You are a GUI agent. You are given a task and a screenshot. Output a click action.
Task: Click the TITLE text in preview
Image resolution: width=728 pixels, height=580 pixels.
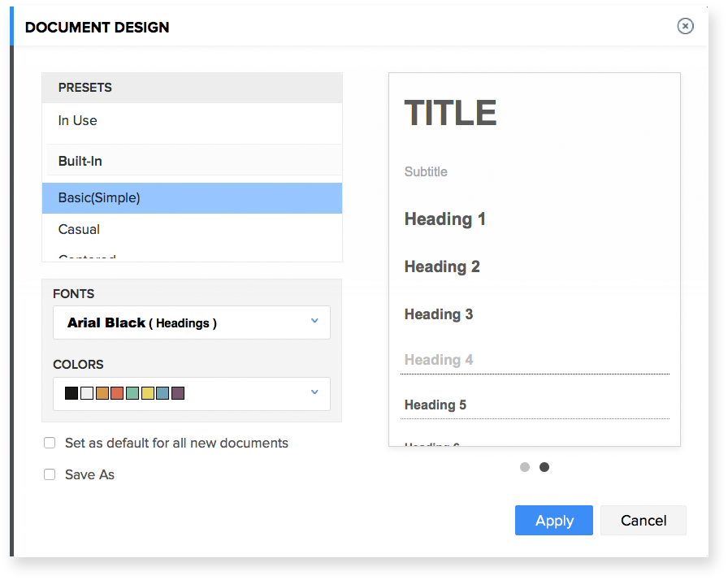pyautogui.click(x=450, y=113)
